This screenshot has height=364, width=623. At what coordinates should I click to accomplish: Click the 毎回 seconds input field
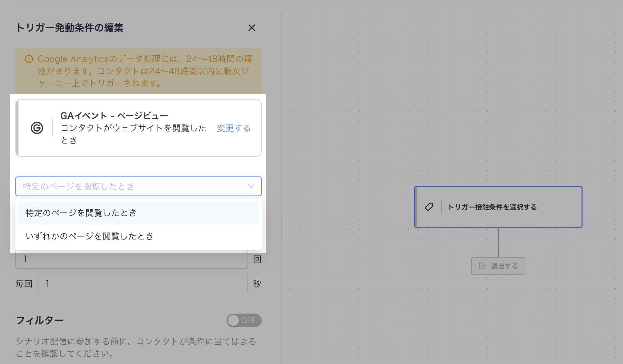pos(143,283)
